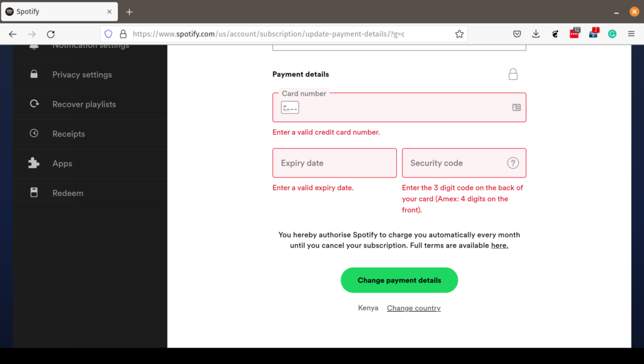Open a new browser tab with plus button

(130, 12)
